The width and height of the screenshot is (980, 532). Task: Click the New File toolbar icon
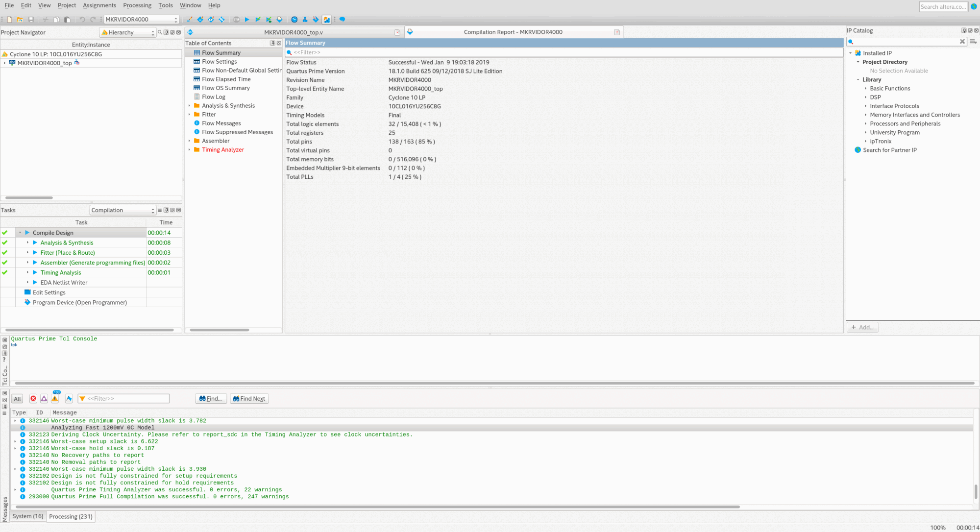point(9,20)
